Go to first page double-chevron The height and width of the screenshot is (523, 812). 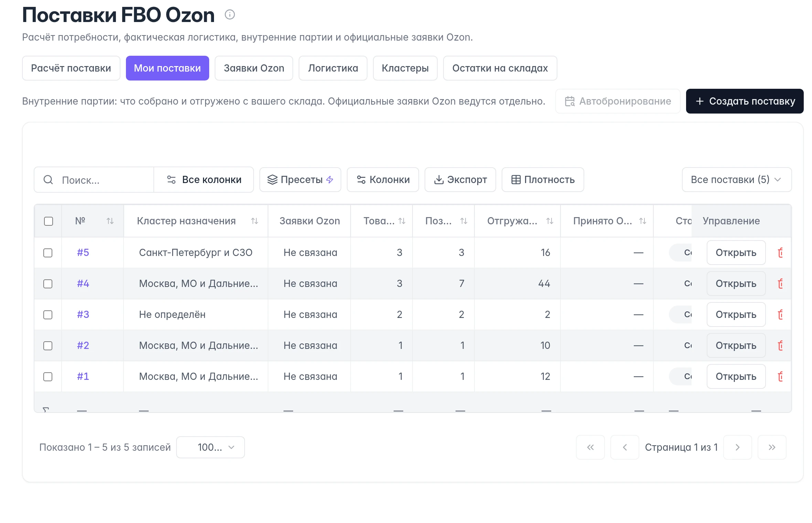coord(590,447)
